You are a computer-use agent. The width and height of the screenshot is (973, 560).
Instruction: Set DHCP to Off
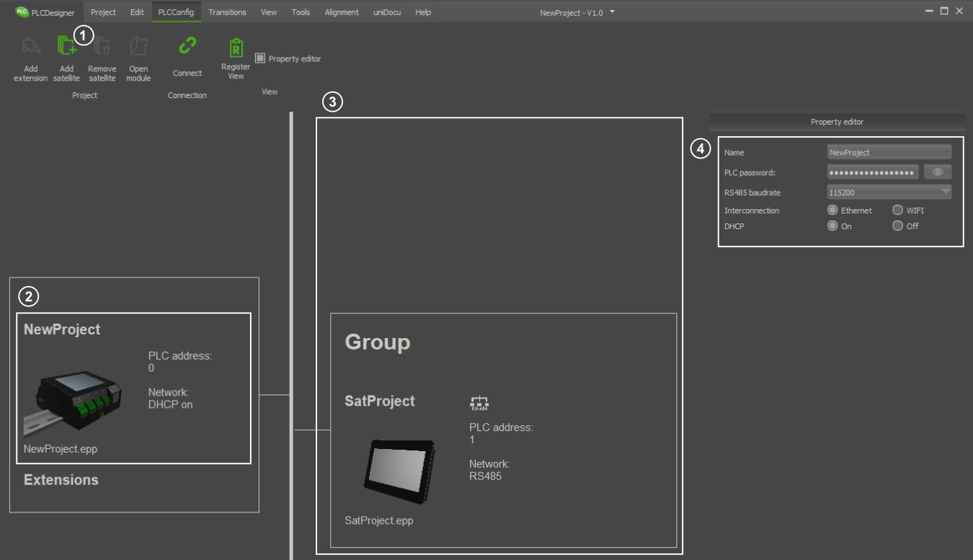(897, 226)
